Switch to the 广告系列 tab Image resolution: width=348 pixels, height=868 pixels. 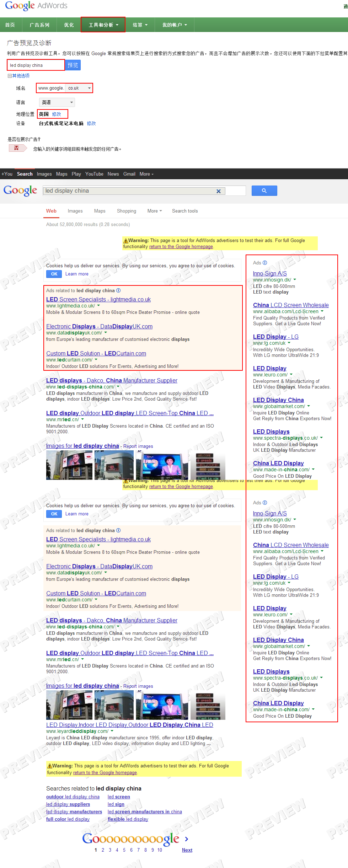[x=39, y=25]
